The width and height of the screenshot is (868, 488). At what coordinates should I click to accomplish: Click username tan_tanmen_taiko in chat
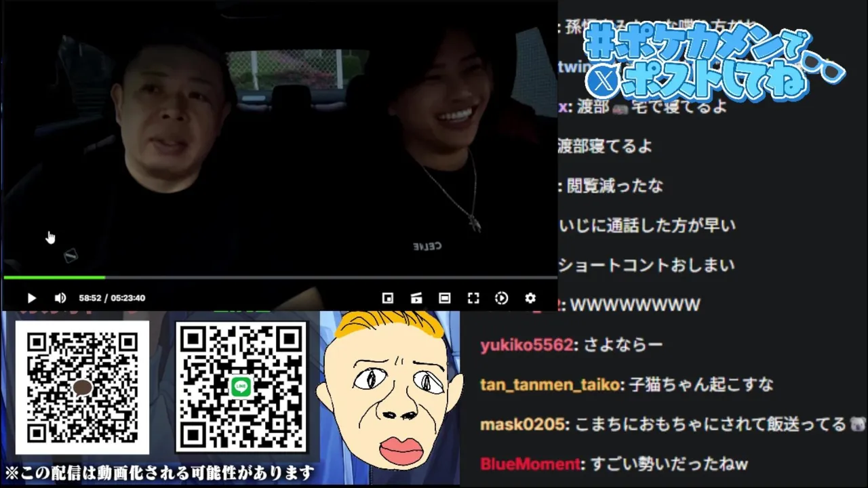[550, 385]
